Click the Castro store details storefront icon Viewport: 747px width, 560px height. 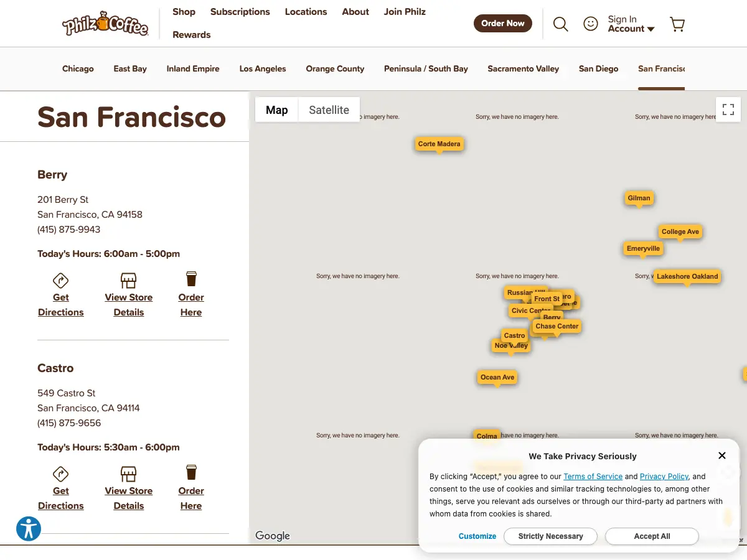[128, 474]
